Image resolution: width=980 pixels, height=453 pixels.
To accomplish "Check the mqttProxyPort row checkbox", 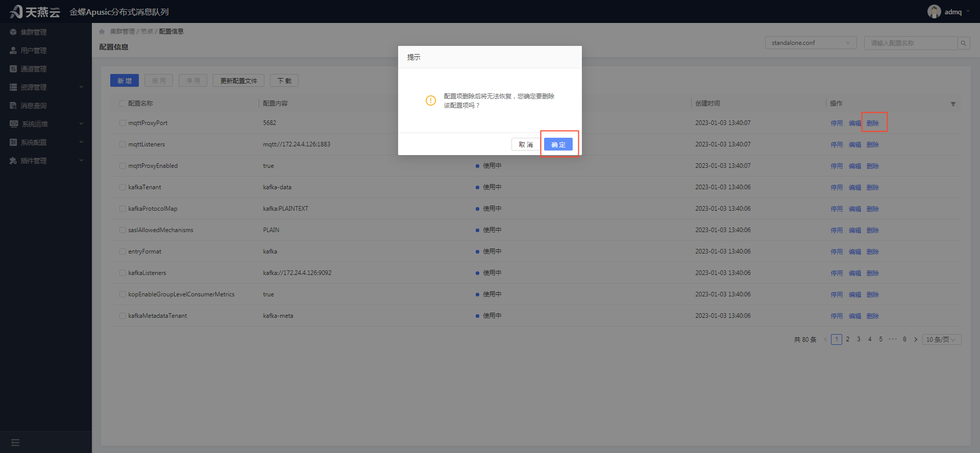I will [x=122, y=123].
